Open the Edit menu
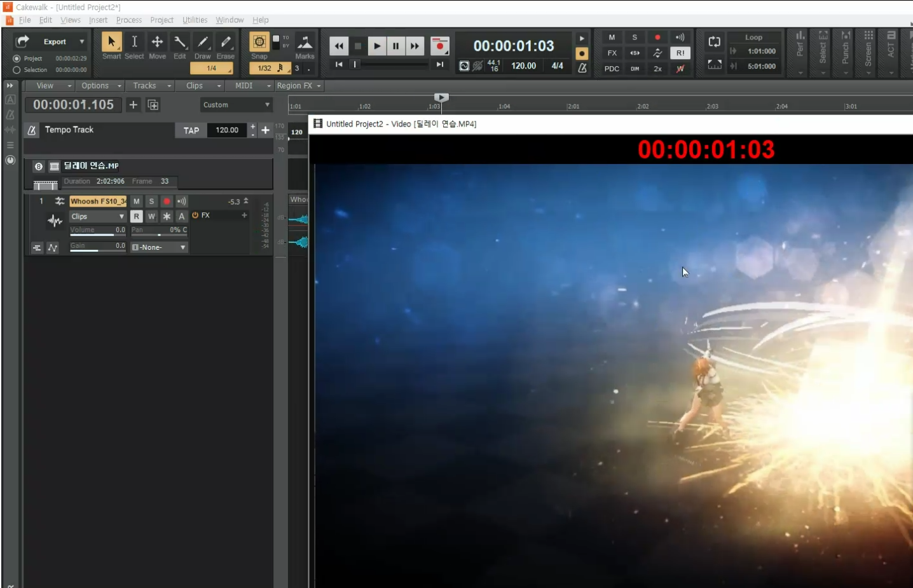Screen dimensions: 913x588 coord(46,20)
